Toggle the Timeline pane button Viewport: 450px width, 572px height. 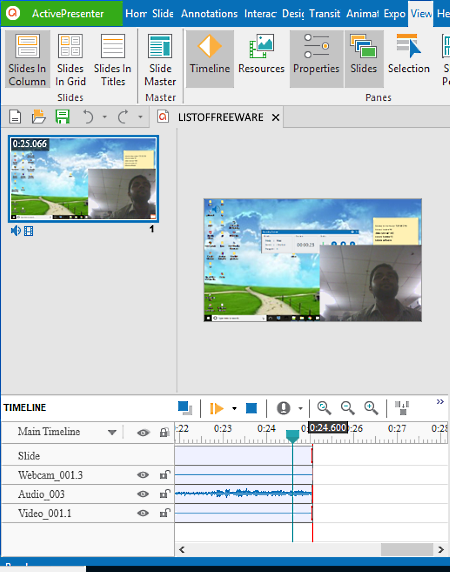pyautogui.click(x=210, y=59)
